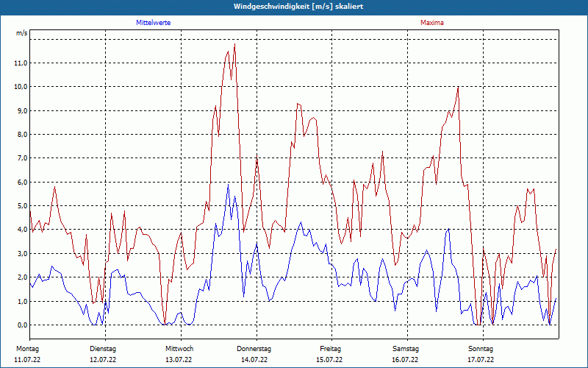Click the '1,0' y-axis value
The width and height of the screenshot is (588, 368).
(22, 301)
